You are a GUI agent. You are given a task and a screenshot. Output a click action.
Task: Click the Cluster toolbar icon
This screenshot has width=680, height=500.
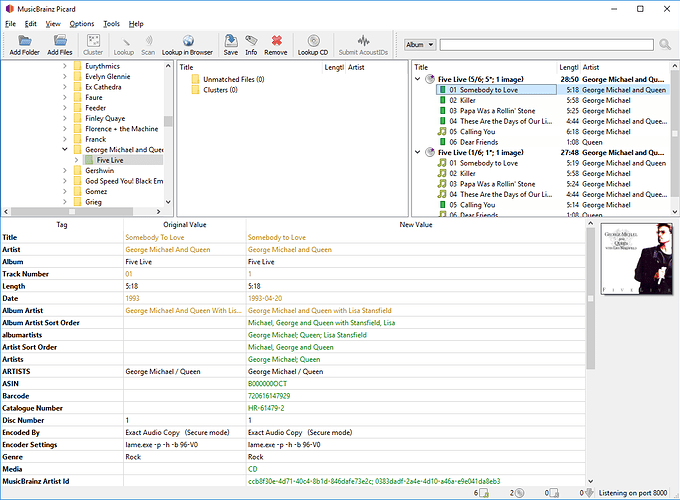[x=93, y=41]
